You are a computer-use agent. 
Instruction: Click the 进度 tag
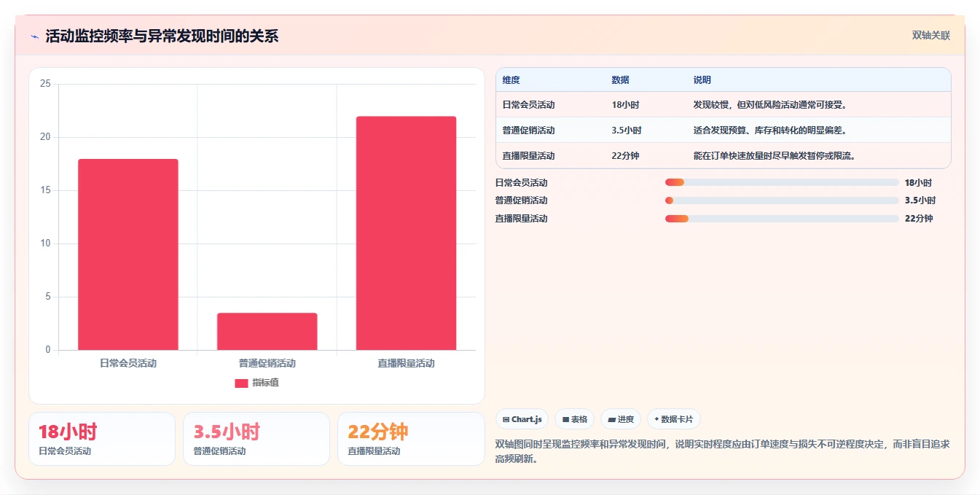[621, 419]
